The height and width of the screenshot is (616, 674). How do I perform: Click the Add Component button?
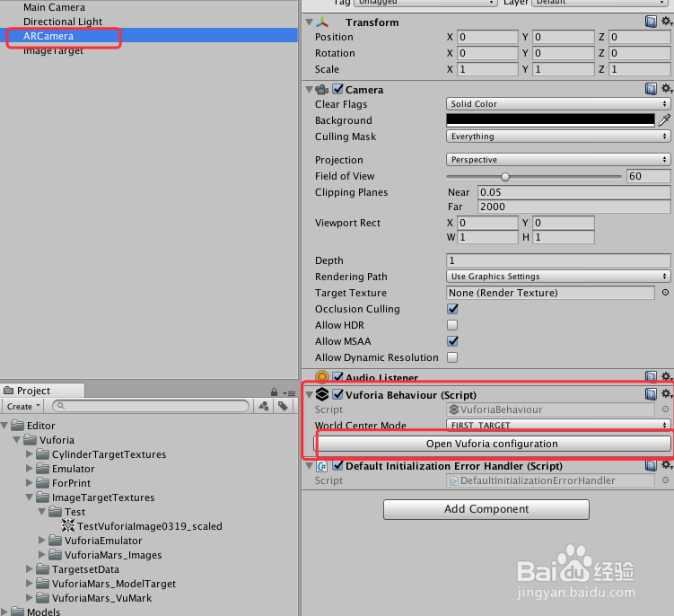coord(486,509)
